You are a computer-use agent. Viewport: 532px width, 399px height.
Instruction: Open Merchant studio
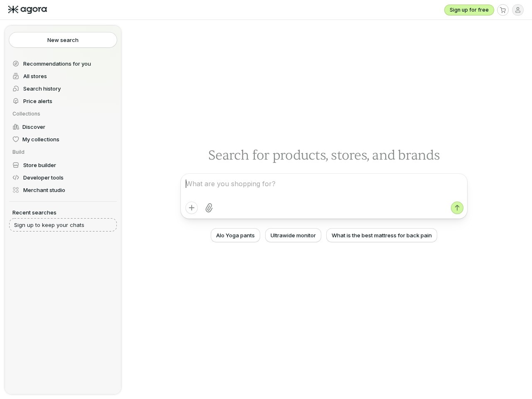(63, 190)
